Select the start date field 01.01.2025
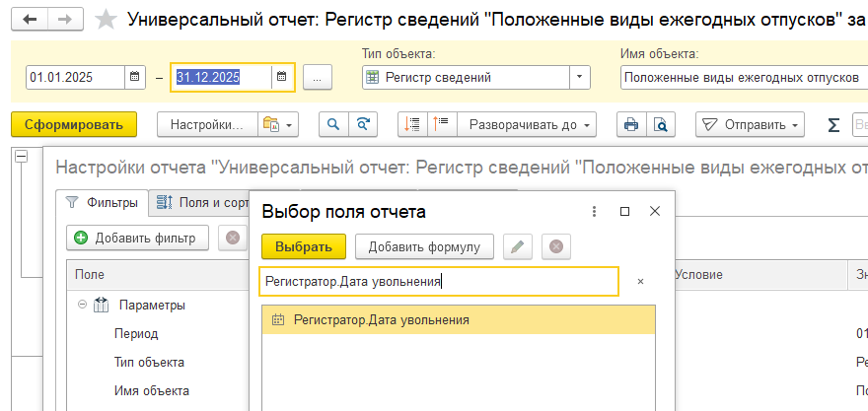Viewport: 868px width, 411px height. tap(76, 78)
